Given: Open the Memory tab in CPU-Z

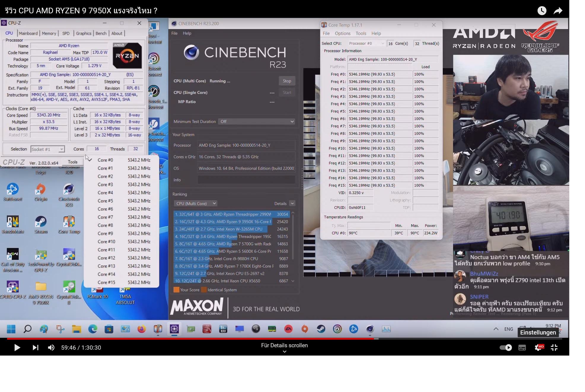Looking at the screenshot, I should 49,33.
